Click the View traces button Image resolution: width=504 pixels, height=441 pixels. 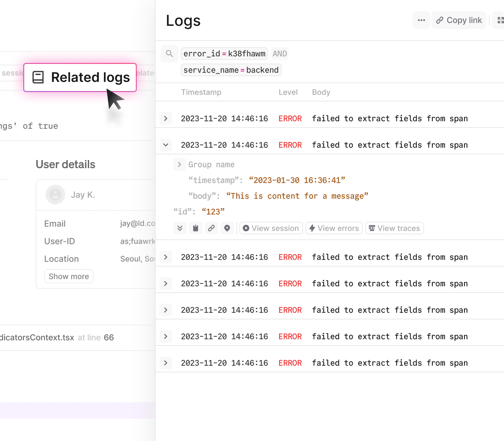[x=395, y=228]
